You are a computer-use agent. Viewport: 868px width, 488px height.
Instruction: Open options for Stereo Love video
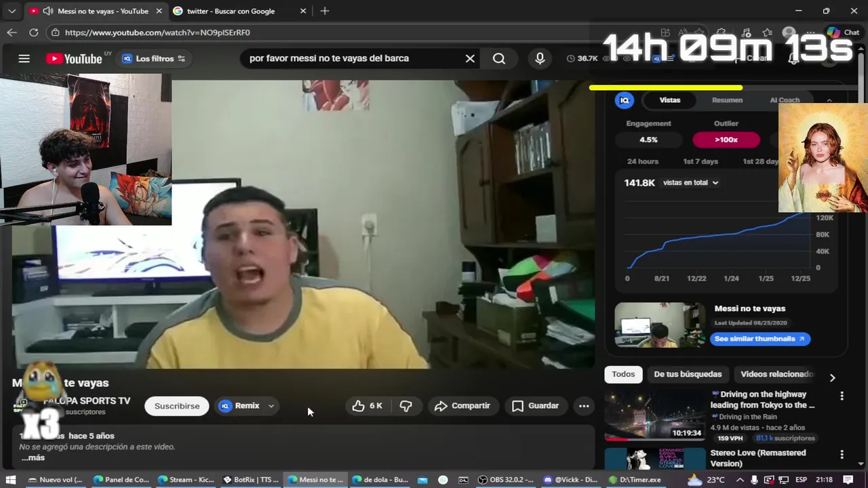coord(842,454)
